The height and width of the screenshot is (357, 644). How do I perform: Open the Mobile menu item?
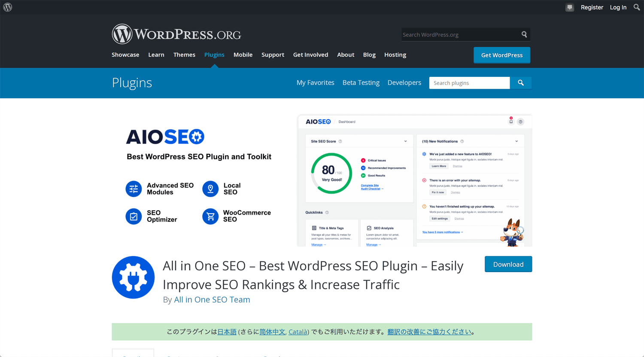pos(243,55)
